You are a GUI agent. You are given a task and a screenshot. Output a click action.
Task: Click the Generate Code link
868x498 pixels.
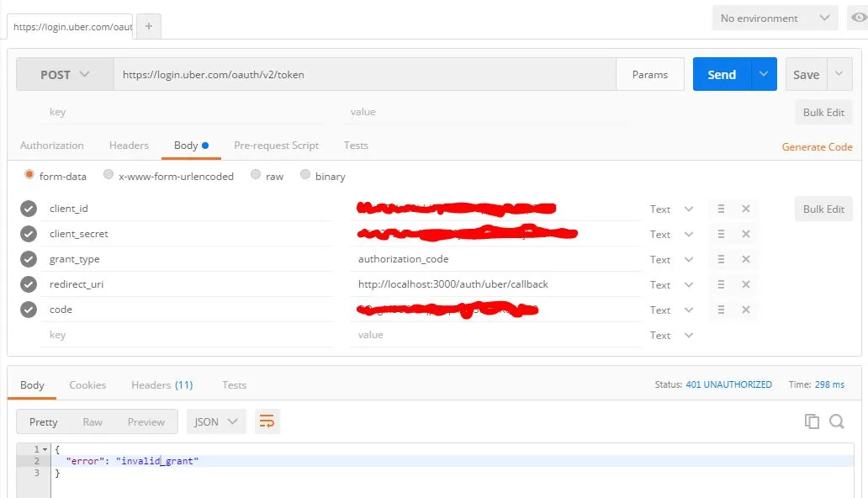pyautogui.click(x=817, y=147)
